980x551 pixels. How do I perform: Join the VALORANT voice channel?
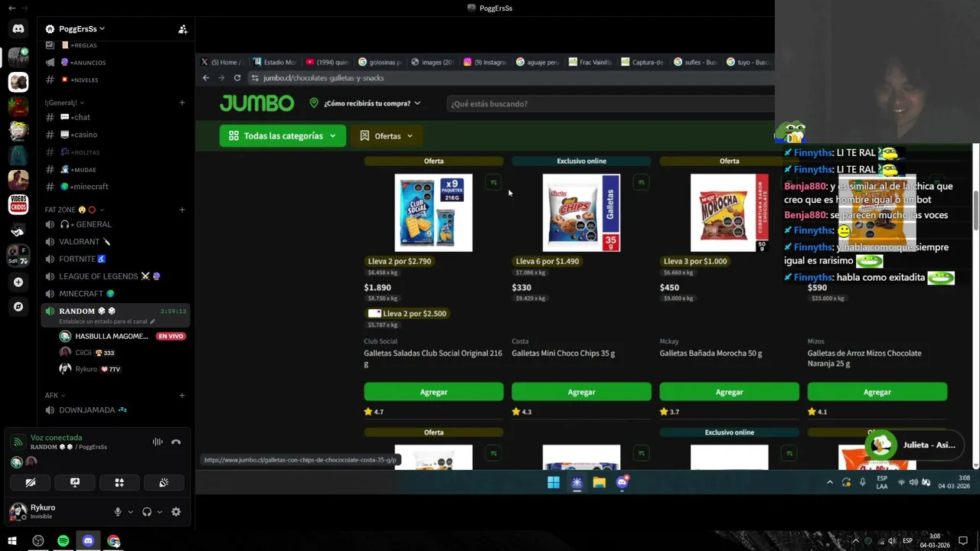click(x=115, y=242)
